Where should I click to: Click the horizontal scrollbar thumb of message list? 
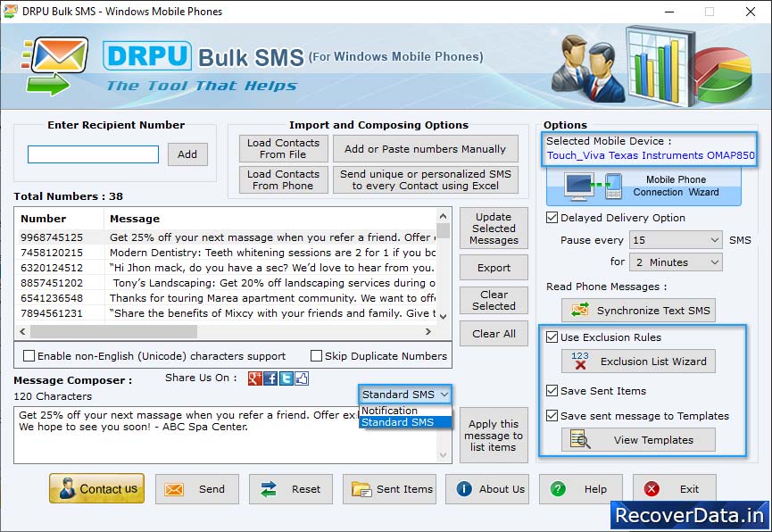pos(113,331)
